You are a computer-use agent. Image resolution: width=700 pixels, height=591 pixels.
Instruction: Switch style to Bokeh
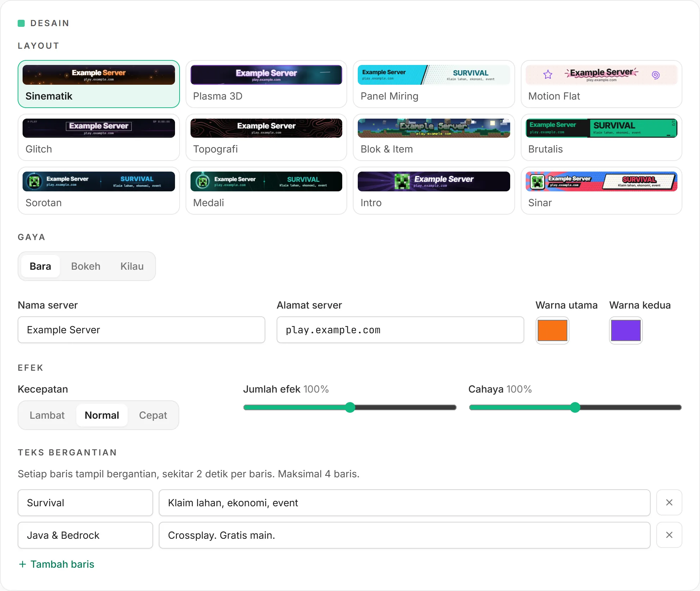86,266
